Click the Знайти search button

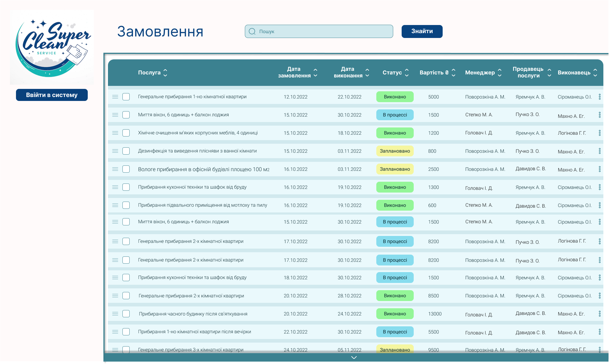click(422, 31)
